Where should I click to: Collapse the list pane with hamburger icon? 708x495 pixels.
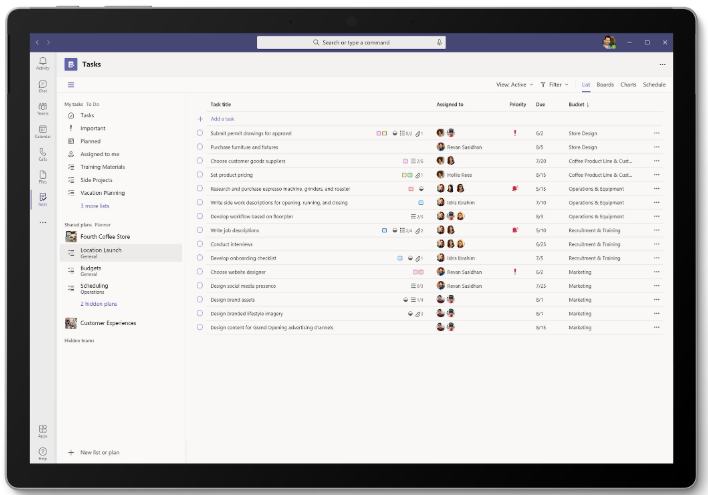71,85
